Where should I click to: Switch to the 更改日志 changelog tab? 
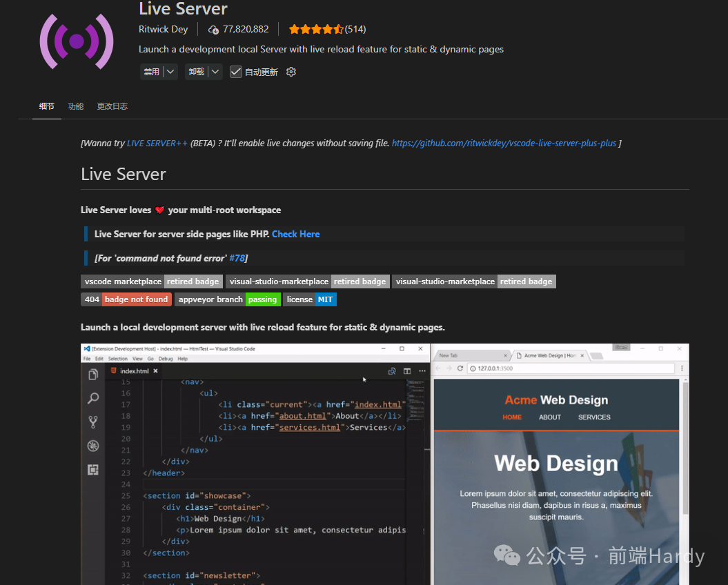[x=112, y=106]
